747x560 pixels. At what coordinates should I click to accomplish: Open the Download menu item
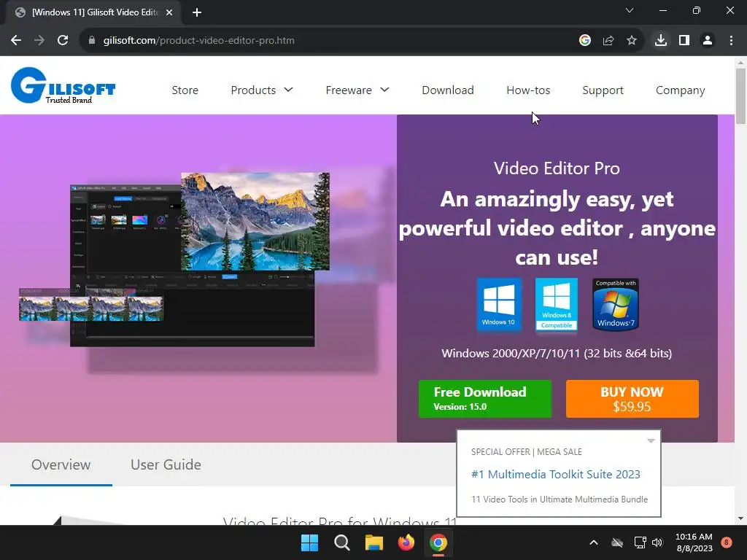[x=448, y=90]
